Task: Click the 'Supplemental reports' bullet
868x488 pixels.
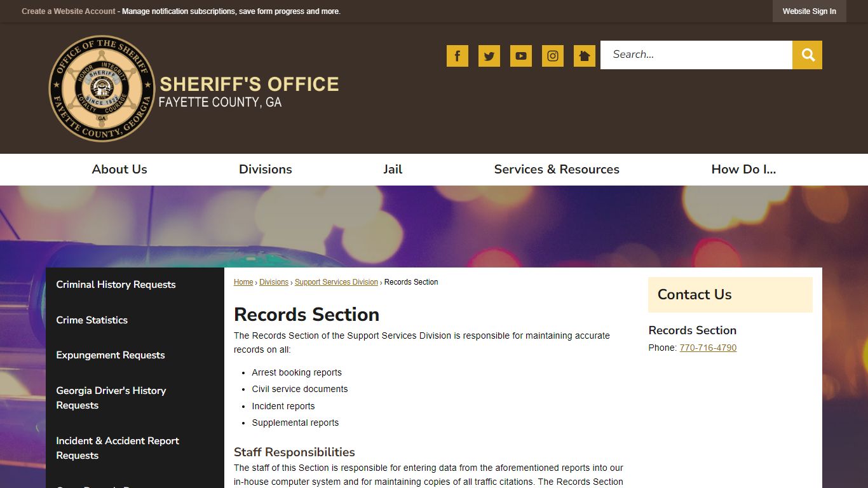Action: pos(295,423)
